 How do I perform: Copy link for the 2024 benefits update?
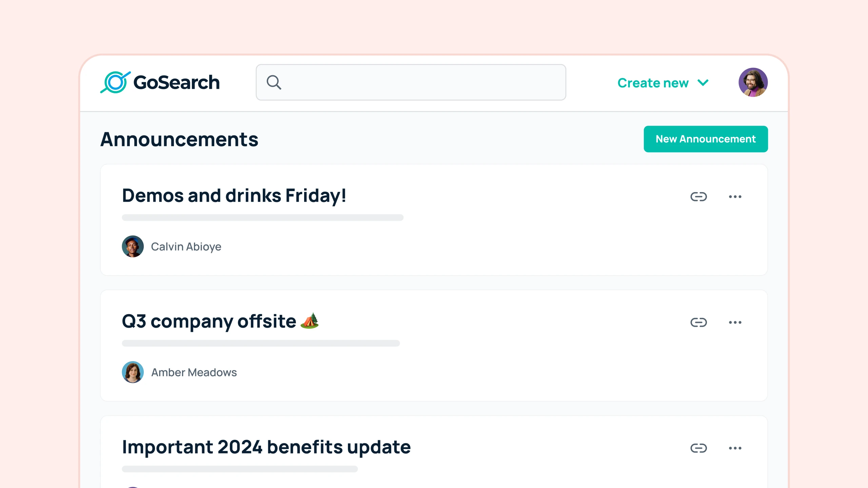[x=699, y=448]
